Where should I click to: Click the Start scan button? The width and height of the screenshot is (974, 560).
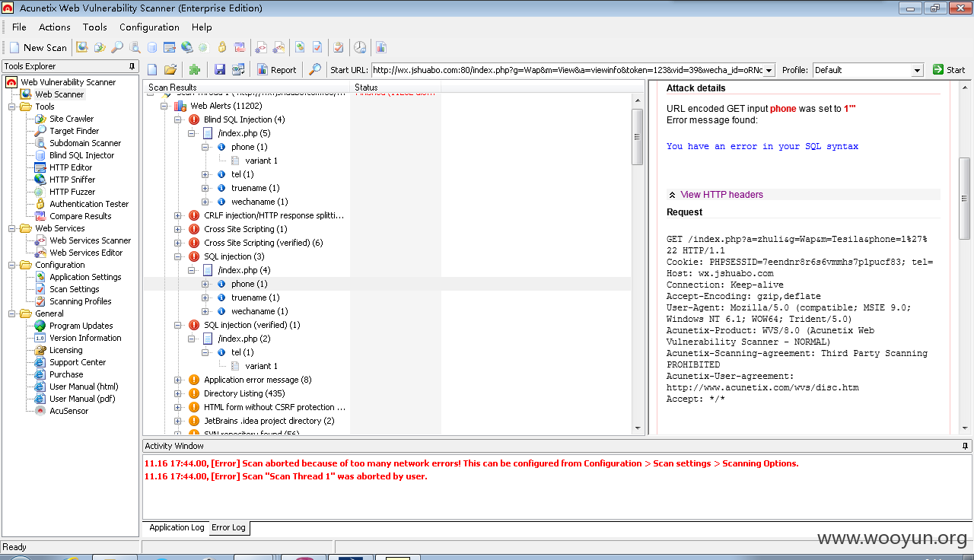[x=949, y=69]
